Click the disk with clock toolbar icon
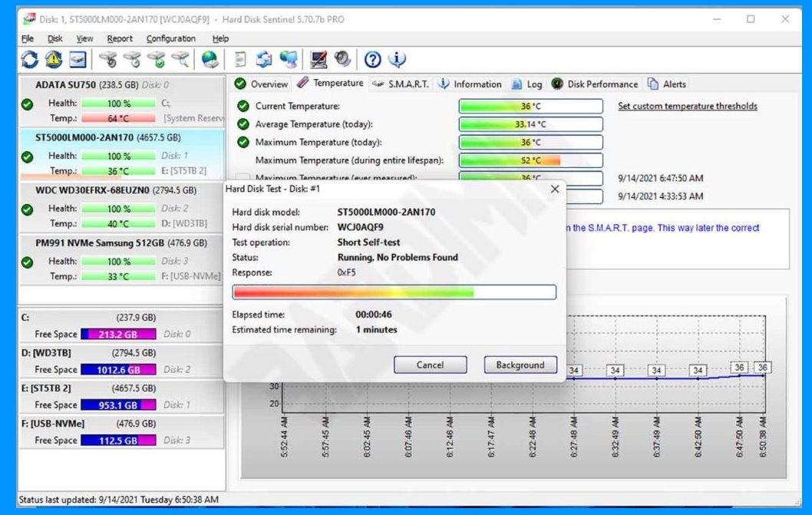This screenshot has height=515, width=812. point(132,60)
